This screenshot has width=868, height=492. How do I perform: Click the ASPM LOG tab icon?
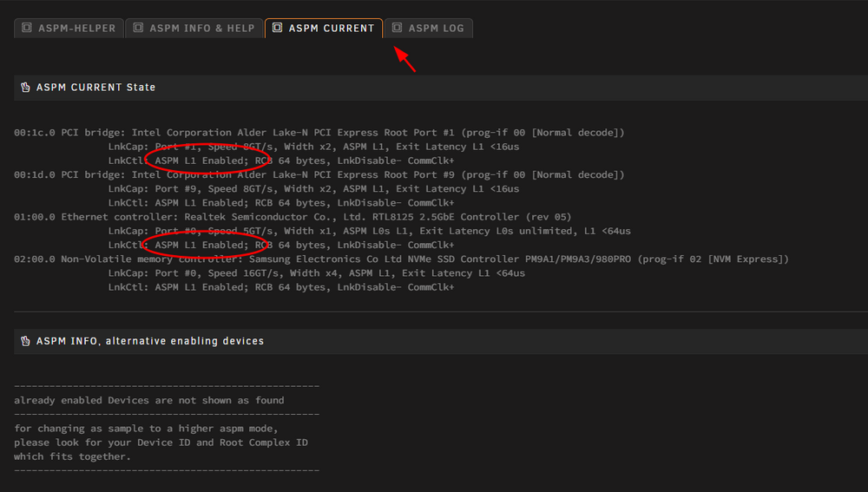tap(397, 28)
